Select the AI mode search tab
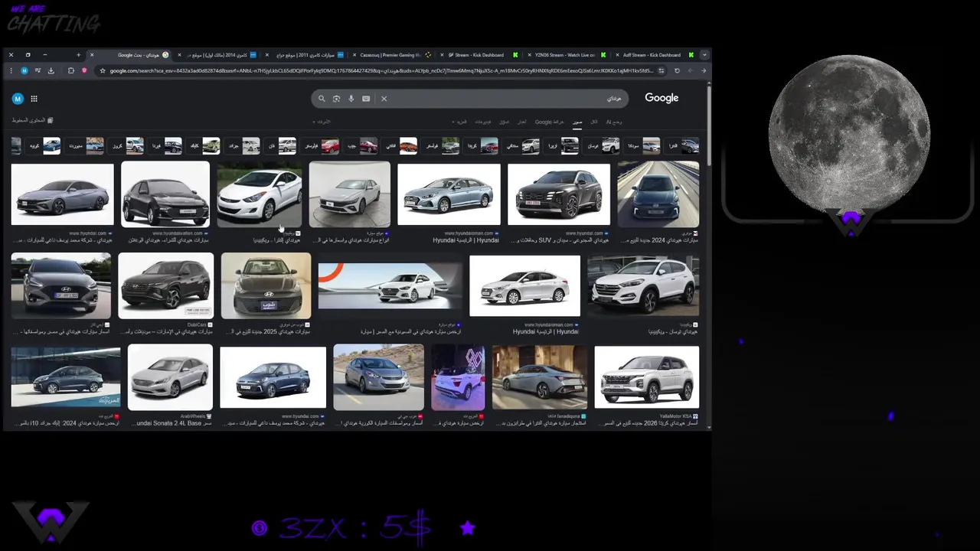Screen dimensions: 980x551 (x=614, y=122)
